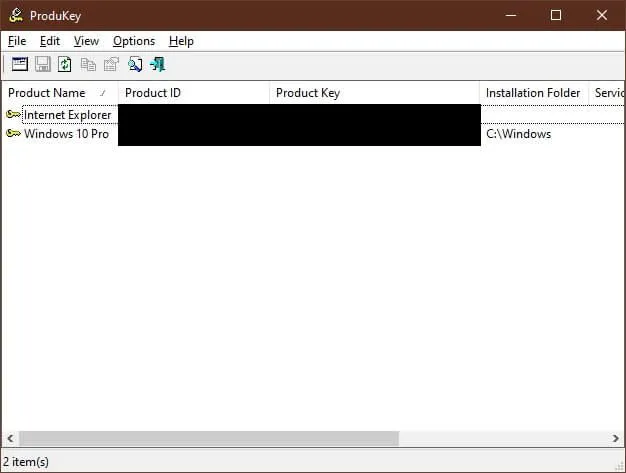626x473 pixels.
Task: Open the File menu
Action: pos(17,41)
